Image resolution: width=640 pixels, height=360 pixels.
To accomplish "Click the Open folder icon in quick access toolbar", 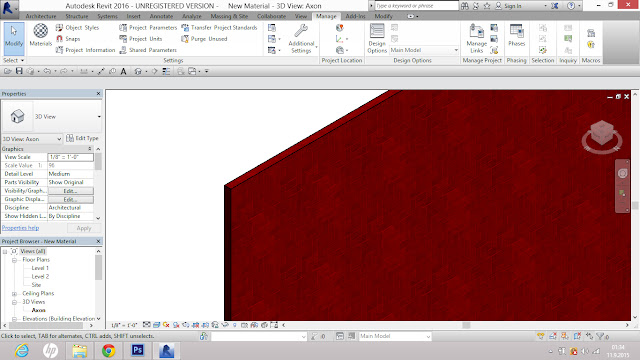I will pyautogui.click(x=7, y=71).
